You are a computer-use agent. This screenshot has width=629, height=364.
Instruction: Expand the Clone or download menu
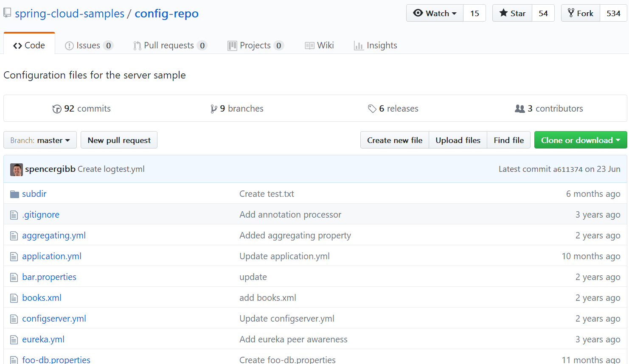580,140
